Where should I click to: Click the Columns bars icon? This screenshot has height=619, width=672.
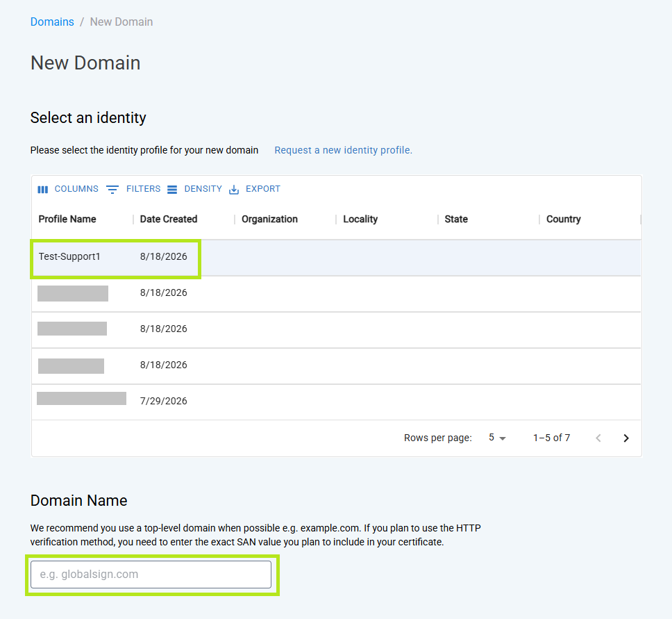click(x=43, y=189)
